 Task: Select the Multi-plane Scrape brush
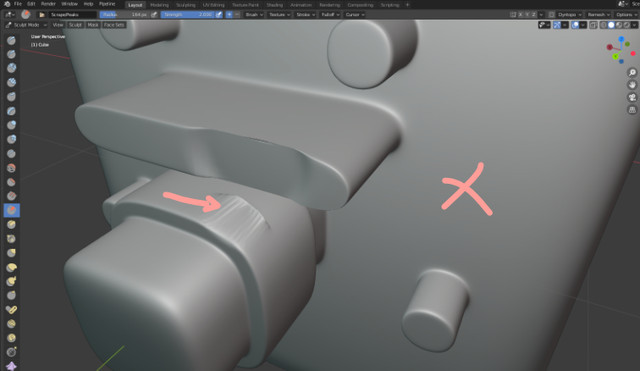point(11,224)
